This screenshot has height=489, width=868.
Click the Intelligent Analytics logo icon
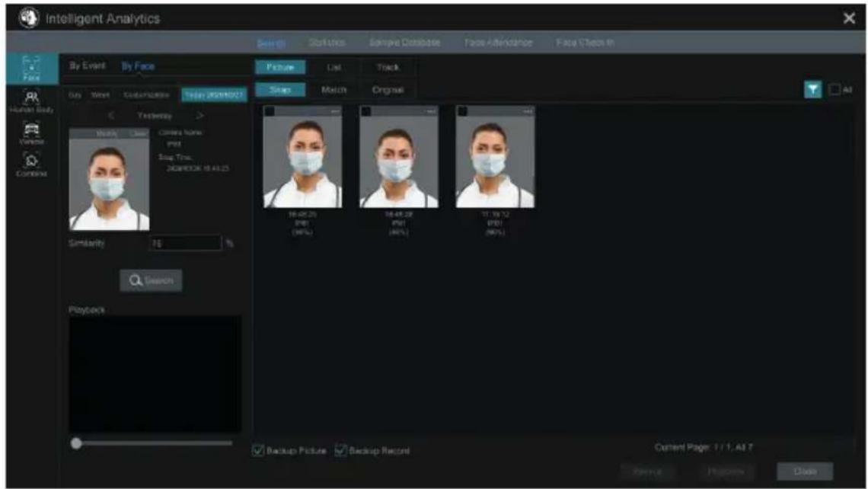pyautogui.click(x=29, y=18)
